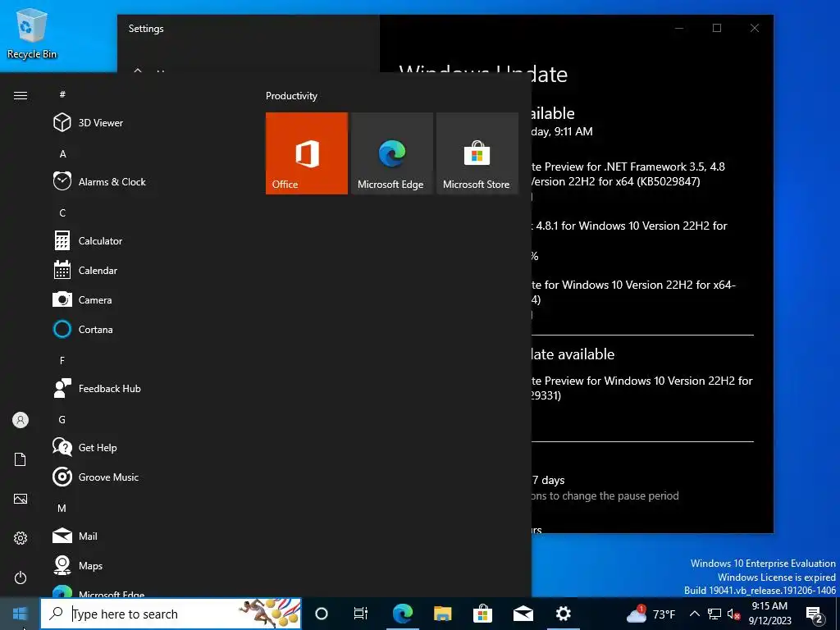Open Settings gear in Start sidebar

coord(21,538)
